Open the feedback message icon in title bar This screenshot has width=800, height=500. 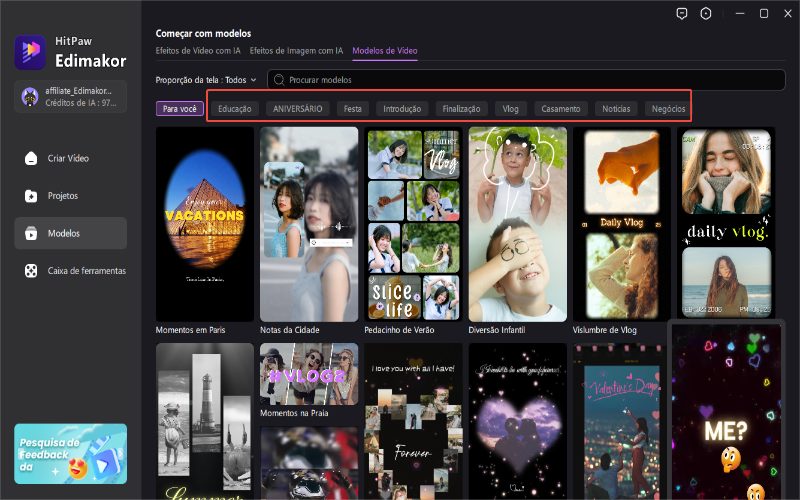point(680,14)
